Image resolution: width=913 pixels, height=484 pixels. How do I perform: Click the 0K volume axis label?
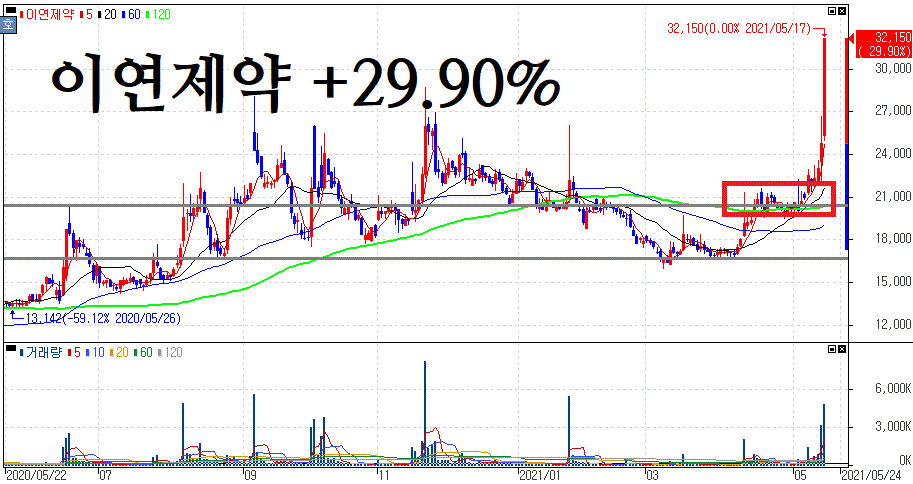point(904,460)
